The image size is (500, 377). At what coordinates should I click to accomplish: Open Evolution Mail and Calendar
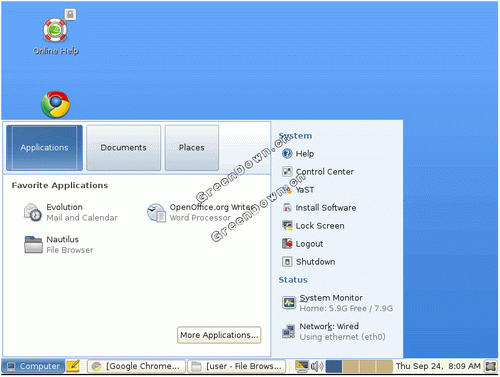[x=71, y=212]
